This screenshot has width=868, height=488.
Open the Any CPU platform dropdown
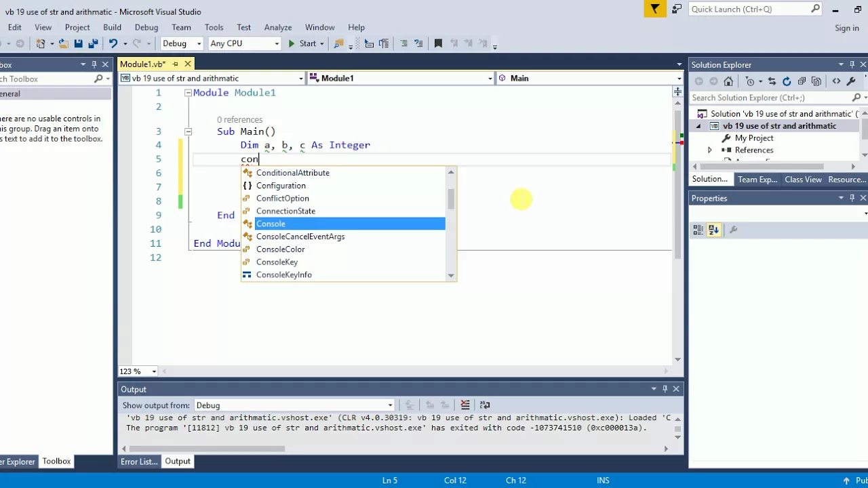tap(244, 43)
